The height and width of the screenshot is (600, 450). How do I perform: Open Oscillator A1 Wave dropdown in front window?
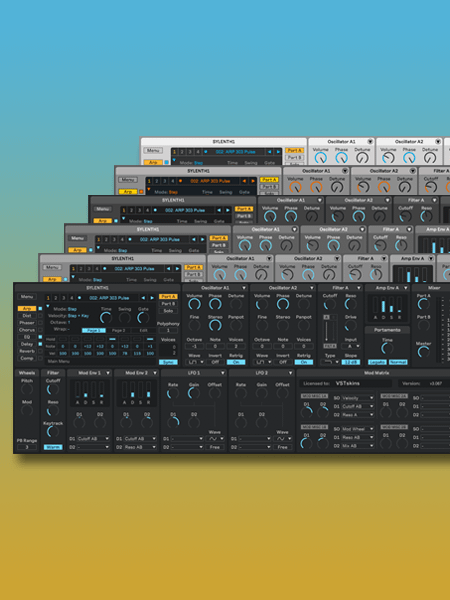pos(195,362)
